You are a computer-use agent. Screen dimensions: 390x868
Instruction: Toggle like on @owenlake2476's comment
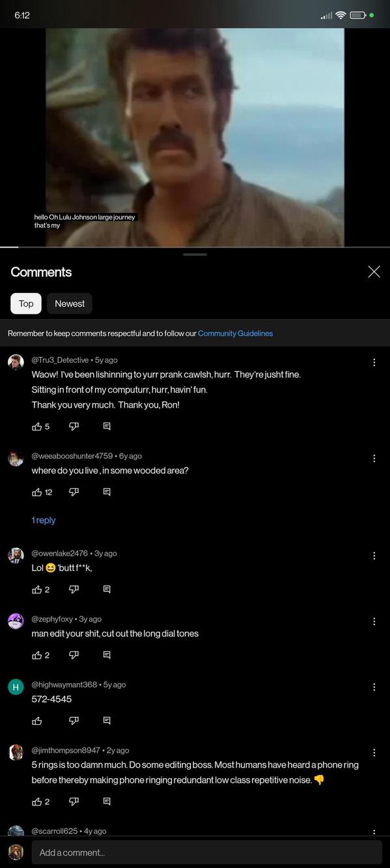pos(37,589)
